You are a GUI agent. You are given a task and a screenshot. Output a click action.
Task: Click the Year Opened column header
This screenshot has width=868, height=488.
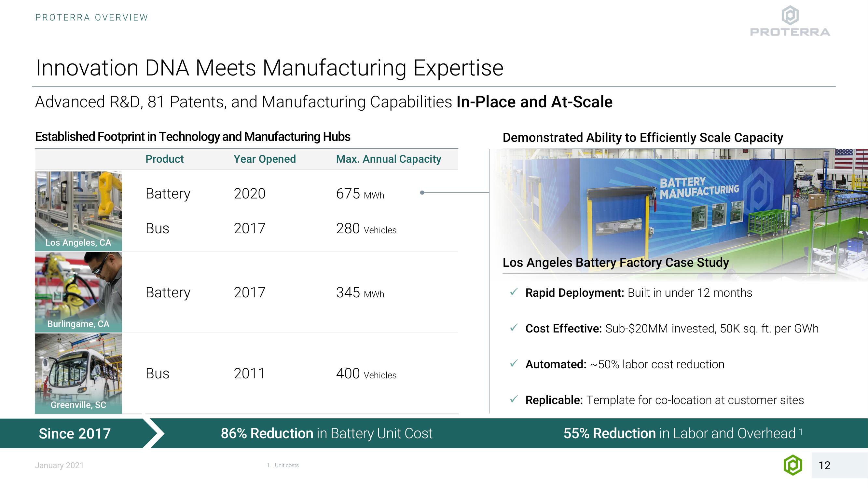click(265, 159)
